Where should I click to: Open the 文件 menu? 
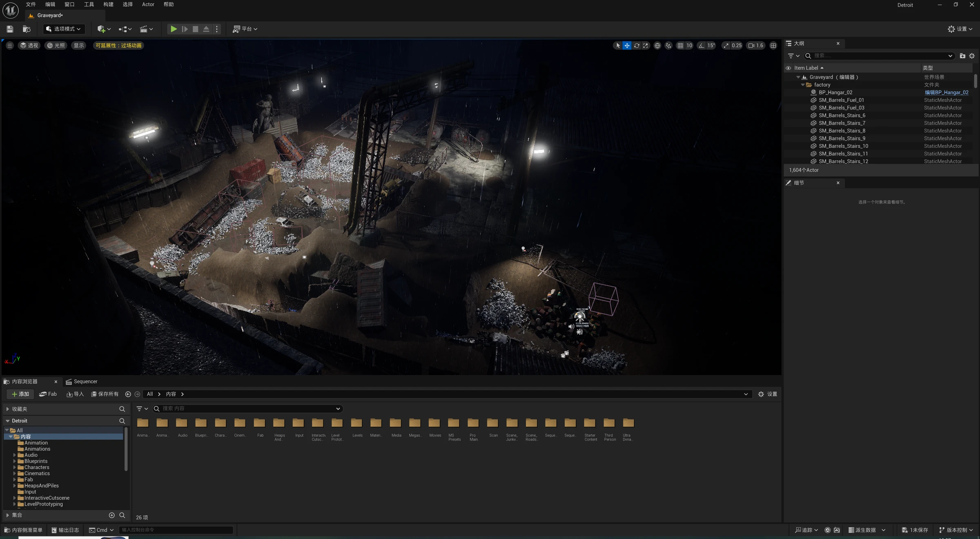31,4
